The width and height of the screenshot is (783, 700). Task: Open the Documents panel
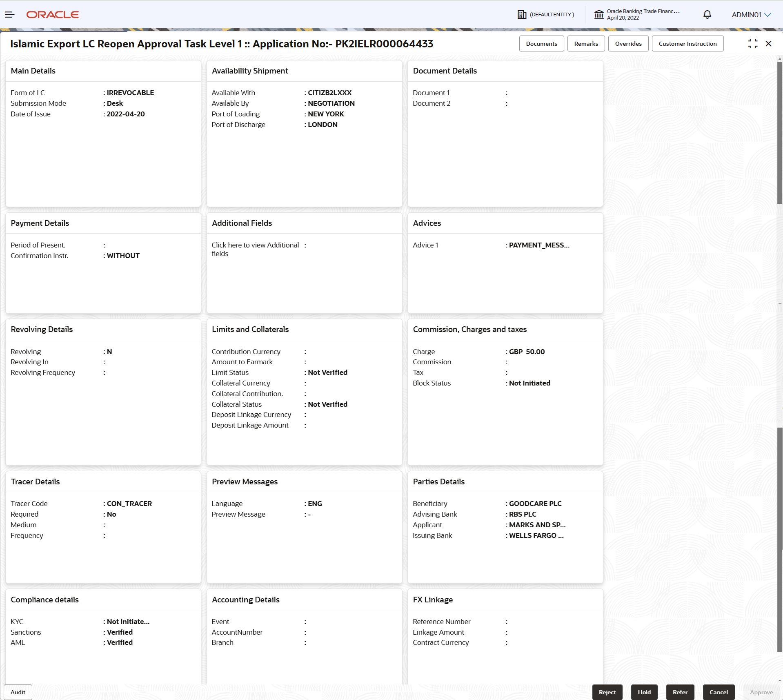[541, 43]
